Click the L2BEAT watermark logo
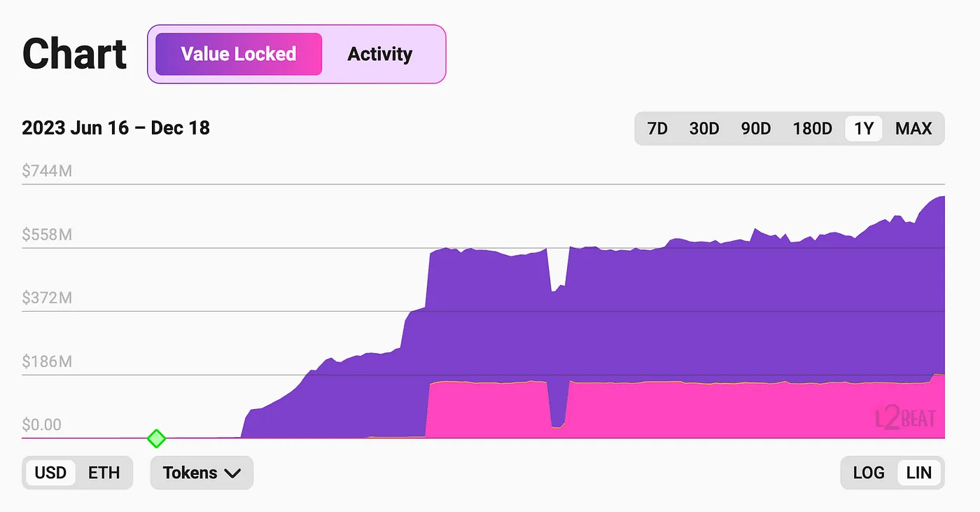The width and height of the screenshot is (980, 512). pyautogui.click(x=905, y=419)
